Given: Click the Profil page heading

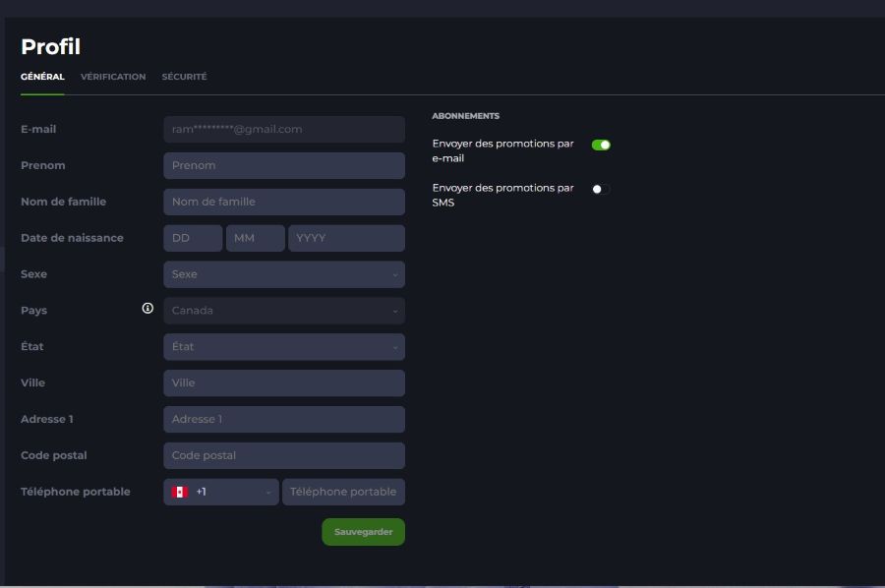Looking at the screenshot, I should point(51,46).
